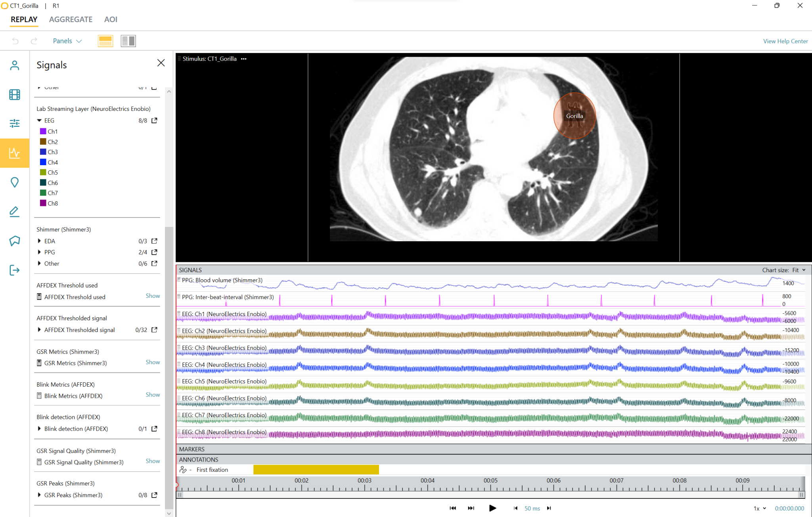Image resolution: width=812 pixels, height=517 pixels.
Task: Click the export/exit icon at sidebar bottom
Action: 15,270
